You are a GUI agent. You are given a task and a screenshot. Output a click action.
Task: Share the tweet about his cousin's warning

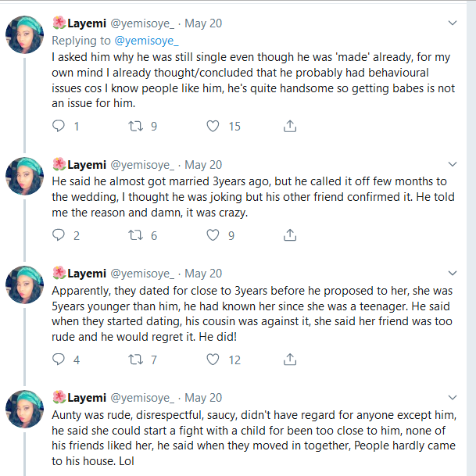click(x=290, y=360)
